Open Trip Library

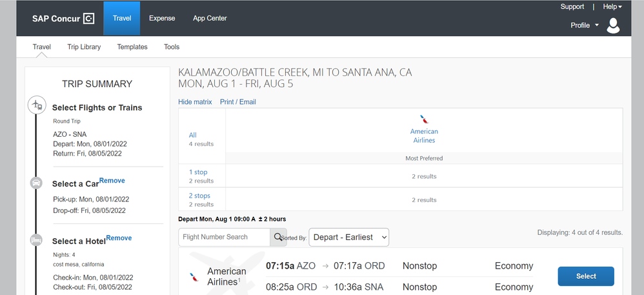84,47
